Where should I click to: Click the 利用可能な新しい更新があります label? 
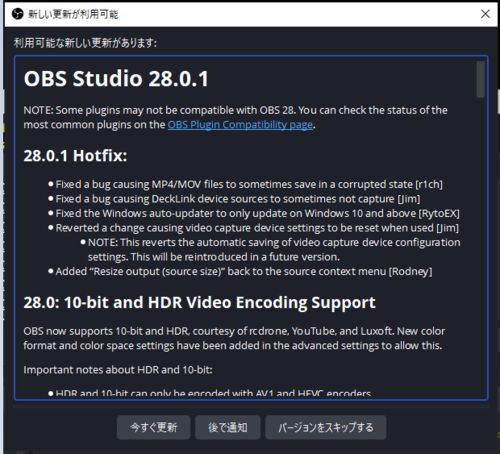click(85, 43)
